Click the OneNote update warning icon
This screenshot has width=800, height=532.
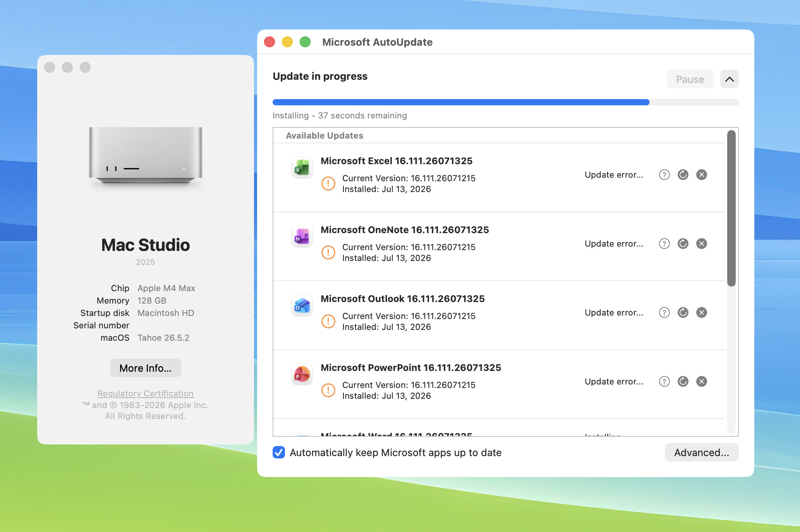pyautogui.click(x=328, y=252)
